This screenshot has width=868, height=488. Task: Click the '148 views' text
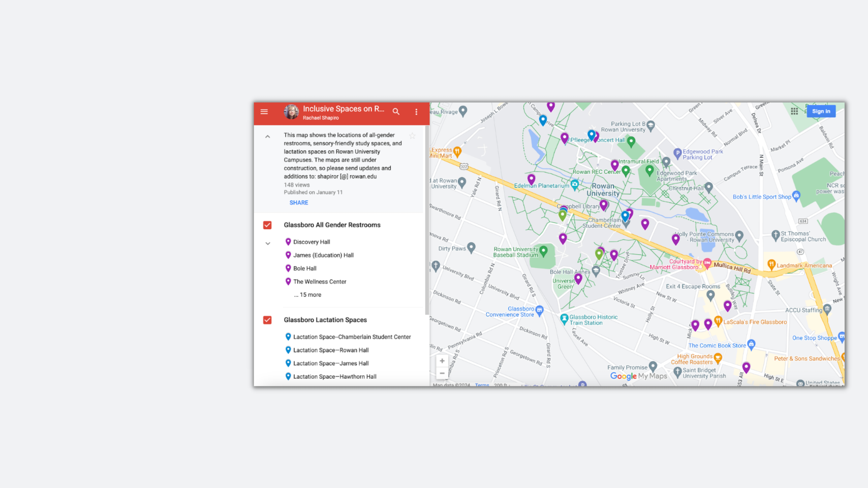(296, 185)
